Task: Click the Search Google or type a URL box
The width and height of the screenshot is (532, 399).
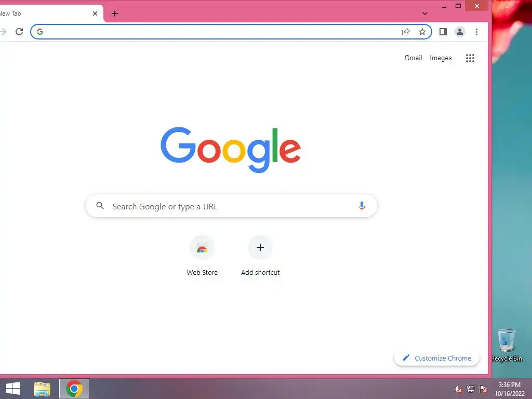Action: pyautogui.click(x=231, y=206)
